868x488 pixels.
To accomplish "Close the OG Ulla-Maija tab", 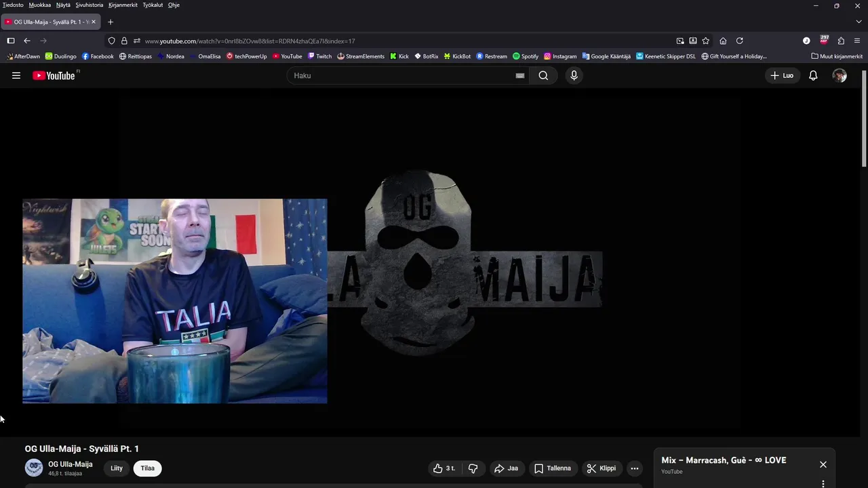I will pos(94,22).
